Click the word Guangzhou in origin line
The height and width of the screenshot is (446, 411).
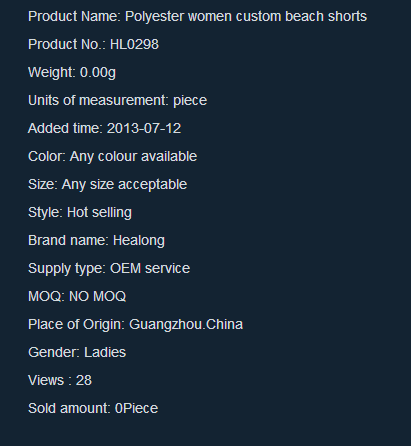click(166, 325)
